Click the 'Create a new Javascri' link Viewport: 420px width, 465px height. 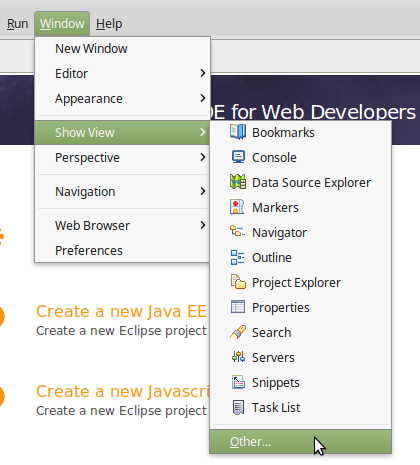pyautogui.click(x=123, y=391)
